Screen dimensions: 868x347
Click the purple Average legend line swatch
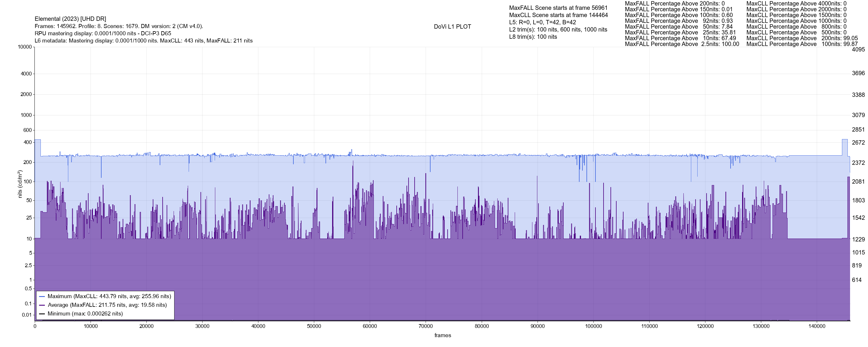42,305
